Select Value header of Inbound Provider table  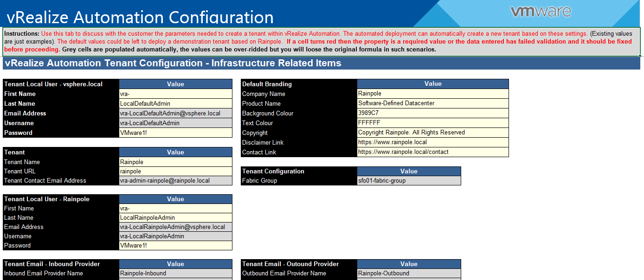pos(175,264)
